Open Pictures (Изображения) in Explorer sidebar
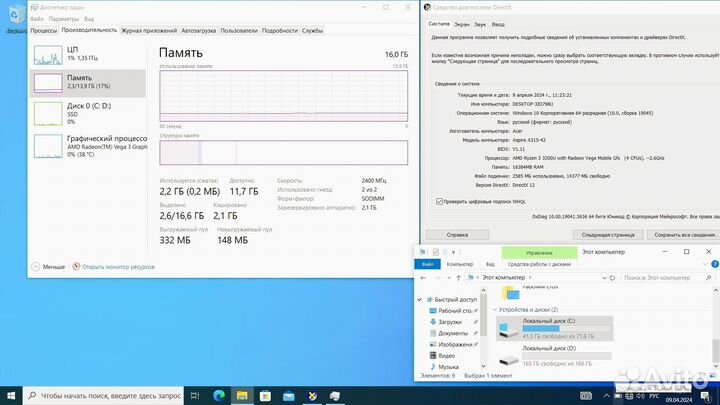 coord(455,344)
